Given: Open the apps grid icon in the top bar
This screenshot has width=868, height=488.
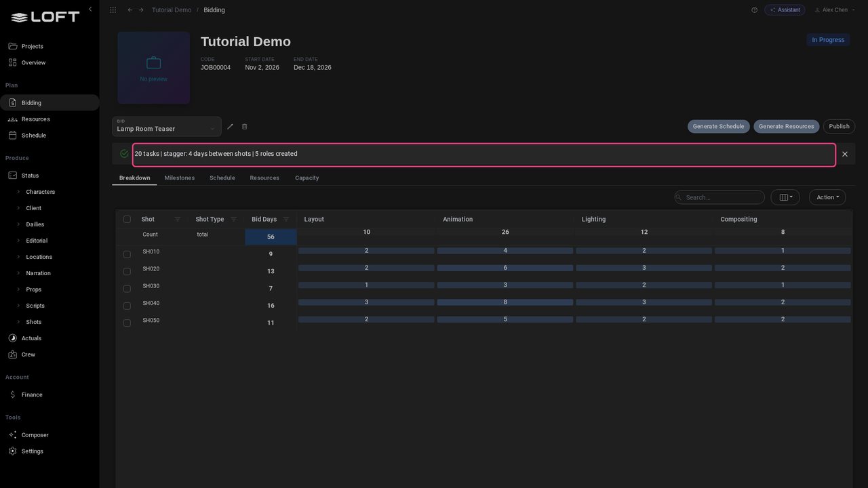Looking at the screenshot, I should (113, 10).
